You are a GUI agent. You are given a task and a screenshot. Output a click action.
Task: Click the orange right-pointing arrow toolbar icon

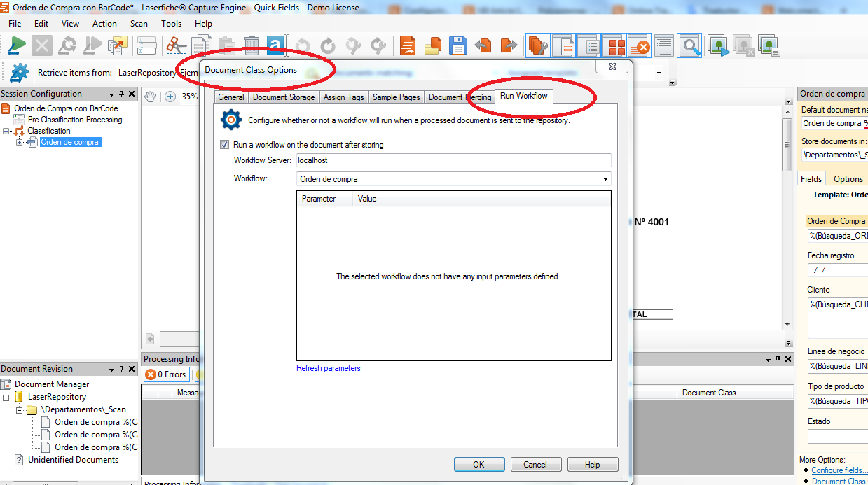508,46
